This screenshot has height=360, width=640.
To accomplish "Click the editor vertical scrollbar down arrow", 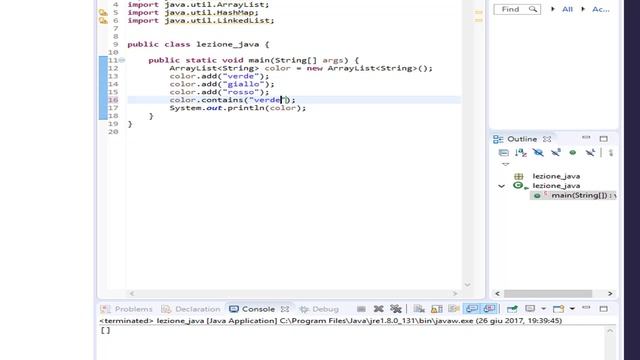I will (x=468, y=285).
